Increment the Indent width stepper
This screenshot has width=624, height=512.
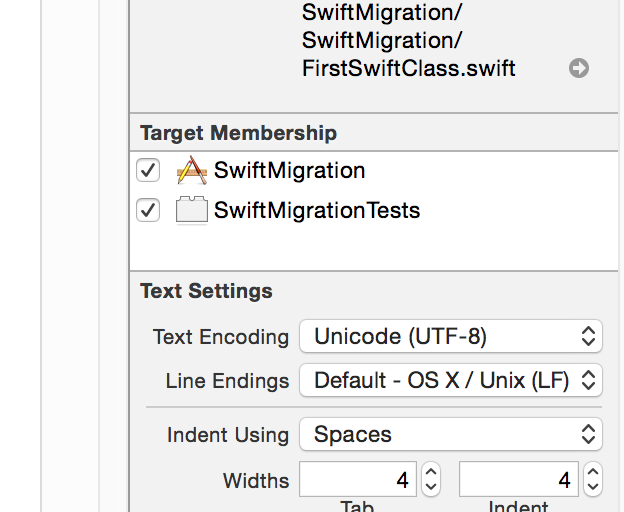pos(591,473)
